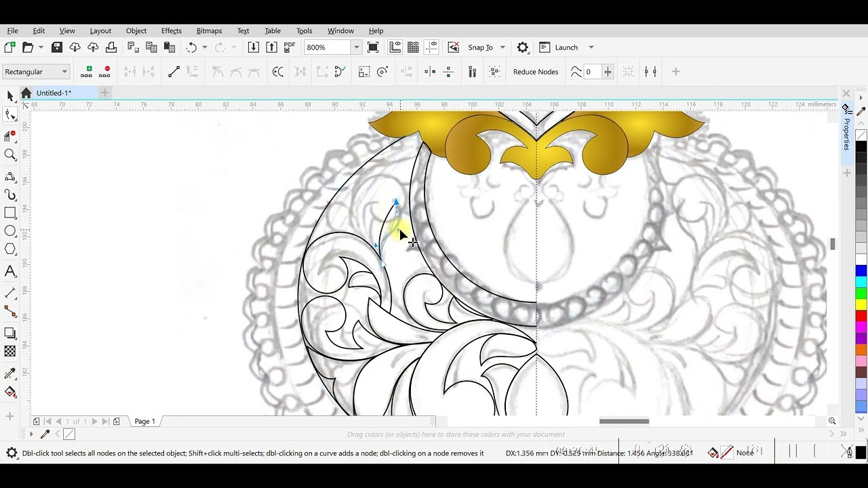The image size is (868, 488).
Task: Select the Ellipse tool
Action: point(10,231)
